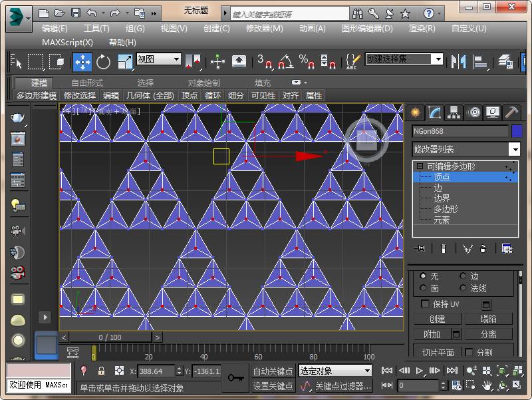Open the MAXScript(X) menu
The width and height of the screenshot is (532, 400).
point(67,43)
